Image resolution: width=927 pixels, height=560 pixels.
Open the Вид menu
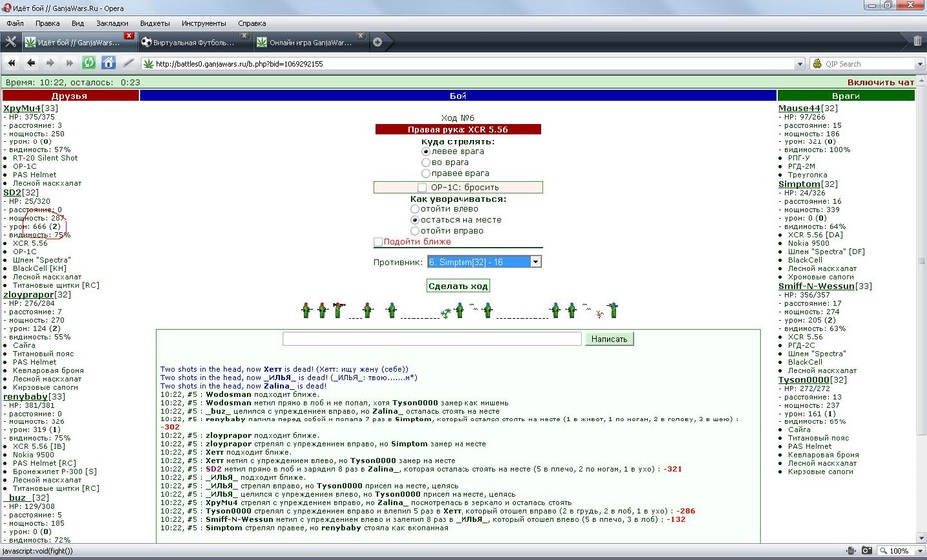(78, 23)
